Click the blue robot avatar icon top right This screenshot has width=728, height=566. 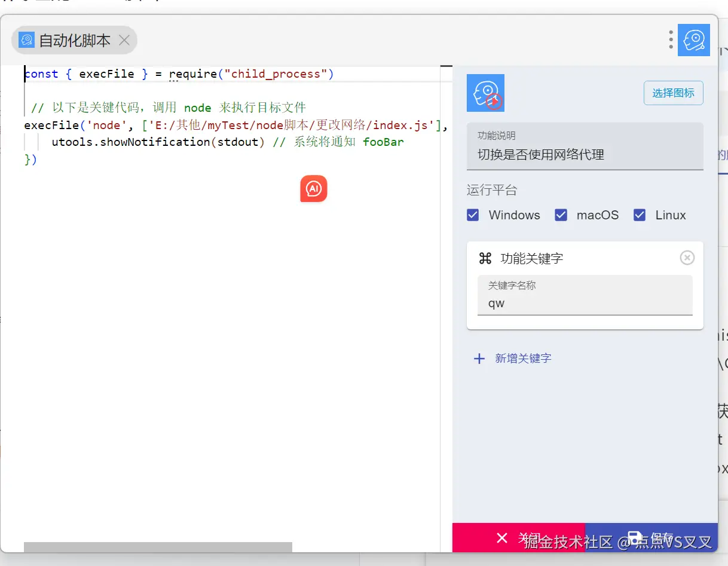tap(694, 40)
